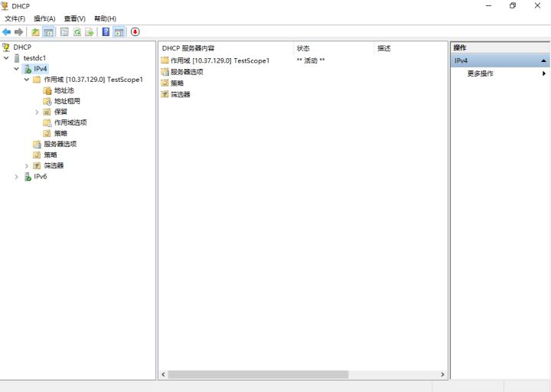Select 服务器选项 text in content list

(187, 72)
